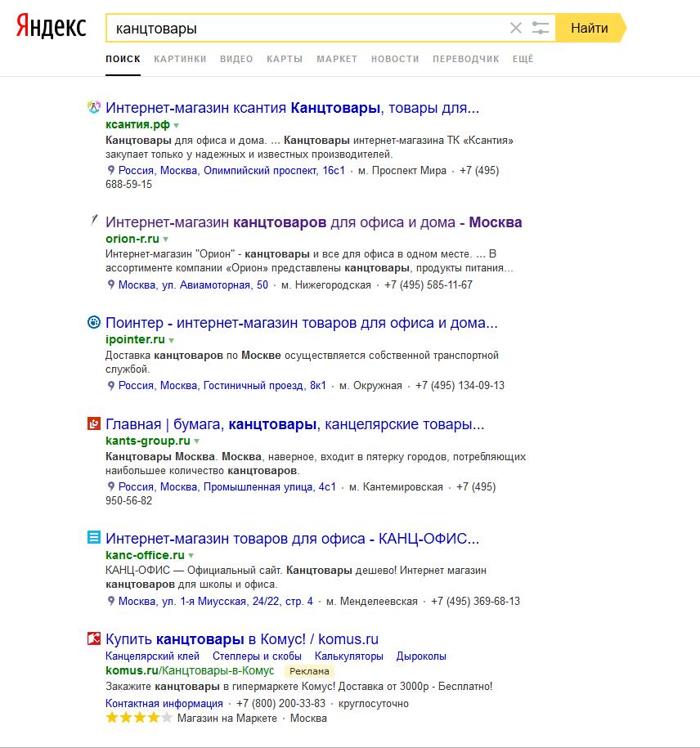Clear the search query with the X icon
The width and height of the screenshot is (700, 748).
(516, 28)
